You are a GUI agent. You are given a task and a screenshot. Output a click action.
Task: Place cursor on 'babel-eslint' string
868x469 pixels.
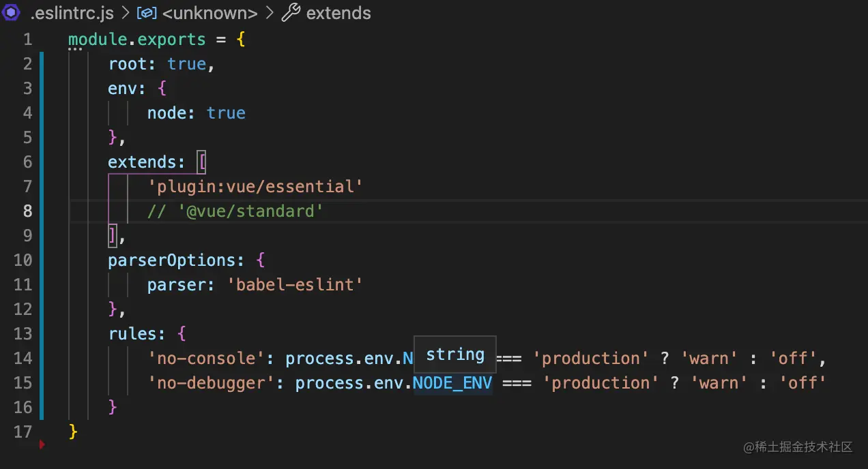coord(294,284)
